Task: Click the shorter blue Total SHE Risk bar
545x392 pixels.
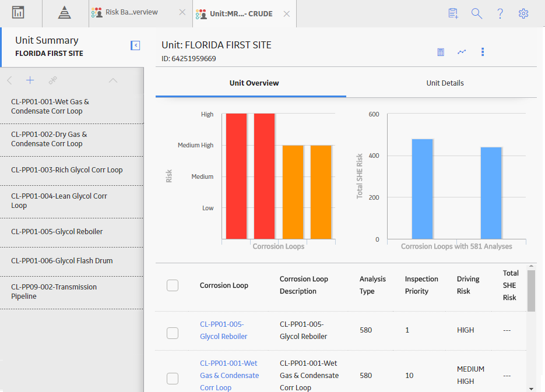Action: click(x=491, y=193)
